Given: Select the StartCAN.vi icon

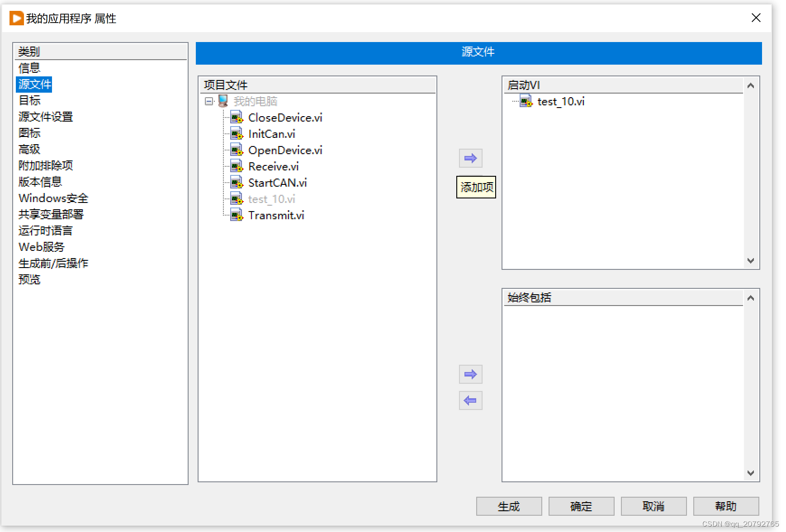Looking at the screenshot, I should click(237, 183).
